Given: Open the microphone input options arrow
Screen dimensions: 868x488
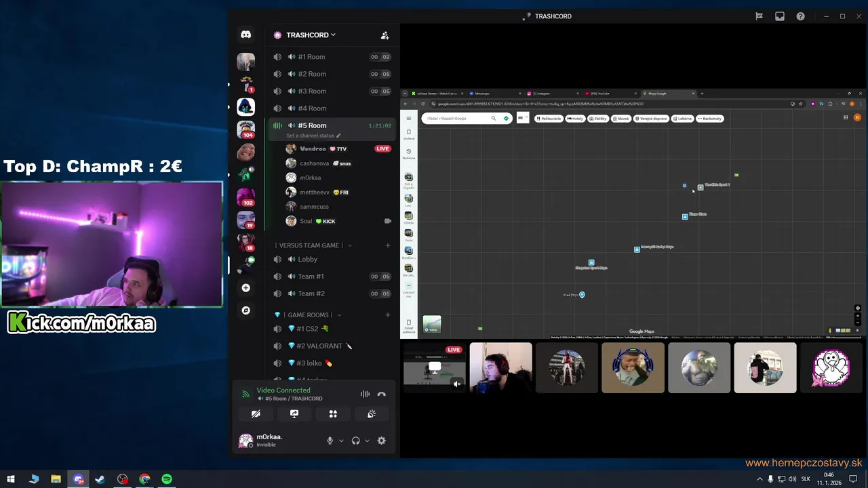Looking at the screenshot, I should pos(341,441).
